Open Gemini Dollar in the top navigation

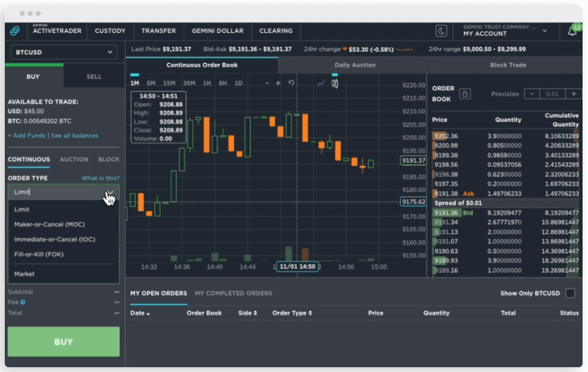(217, 31)
